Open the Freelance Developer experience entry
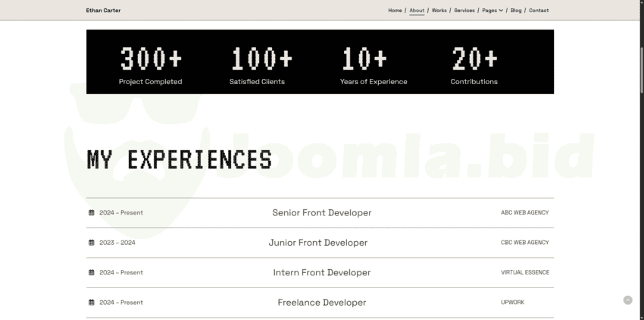644x320 pixels. pos(321,303)
